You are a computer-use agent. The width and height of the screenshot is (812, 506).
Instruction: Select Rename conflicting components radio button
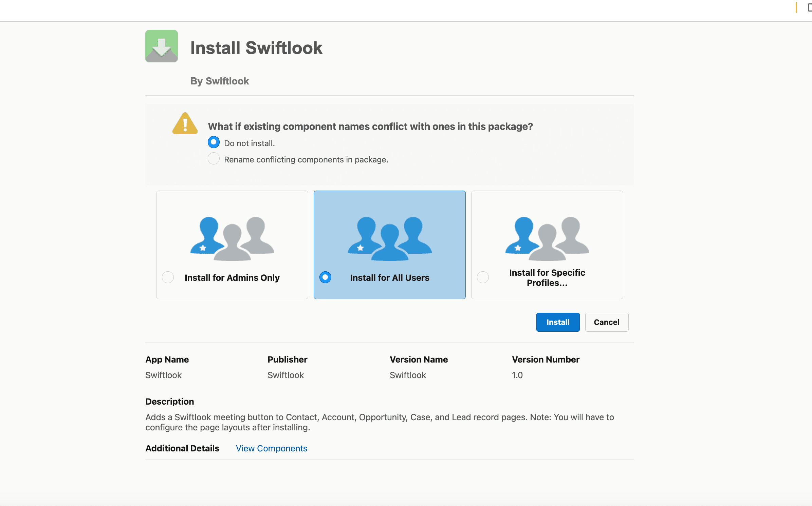(x=214, y=159)
